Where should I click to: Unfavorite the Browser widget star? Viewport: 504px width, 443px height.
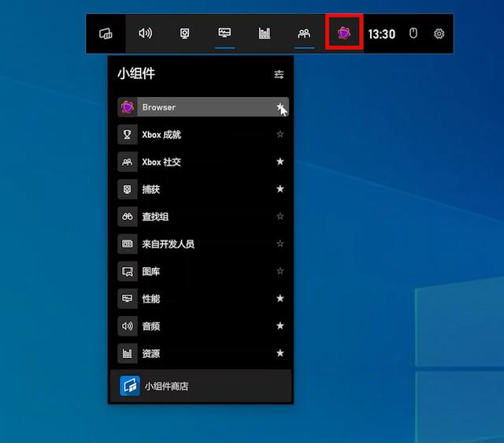point(280,106)
